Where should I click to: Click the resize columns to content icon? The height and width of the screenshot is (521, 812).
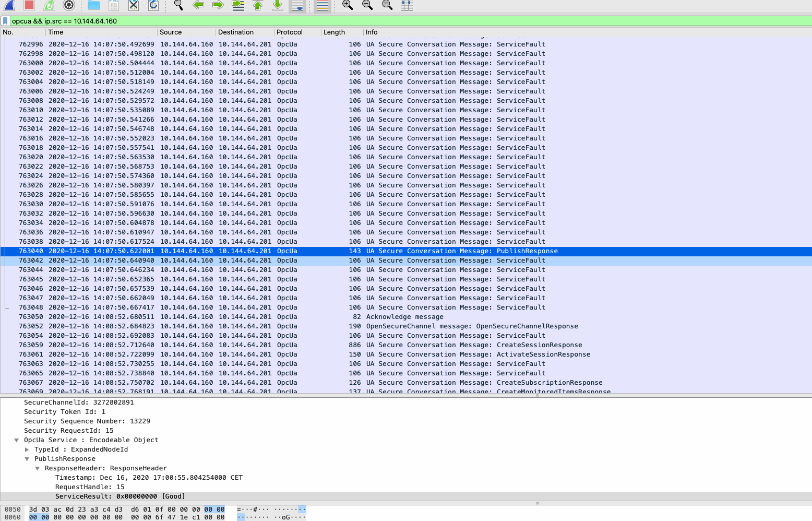[407, 6]
